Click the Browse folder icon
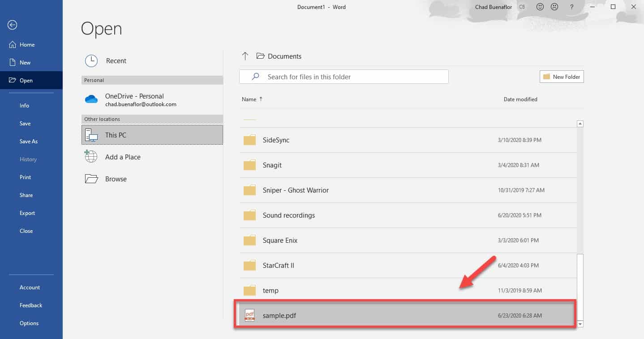 pos(91,179)
